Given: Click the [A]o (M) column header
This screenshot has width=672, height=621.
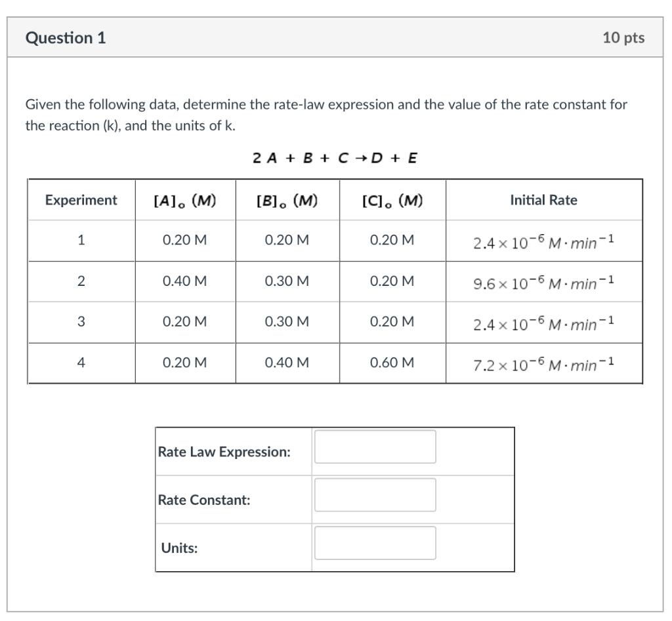Looking at the screenshot, I should coord(184,200).
